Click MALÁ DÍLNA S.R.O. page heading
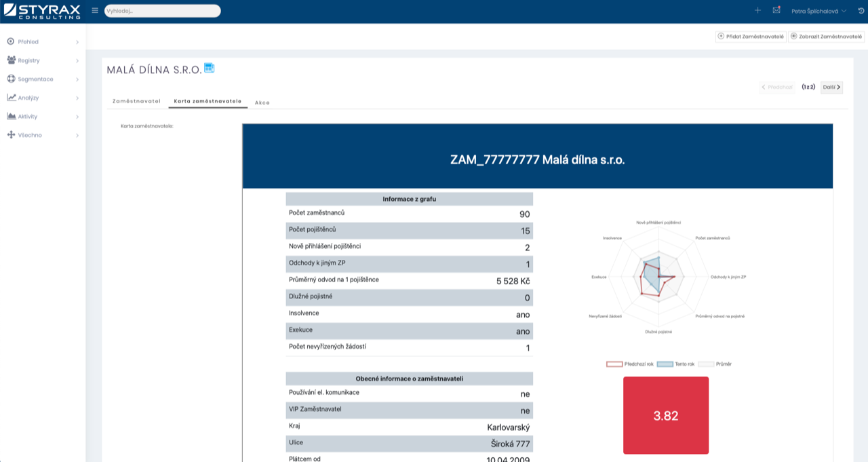This screenshot has width=868, height=462. tap(154, 69)
